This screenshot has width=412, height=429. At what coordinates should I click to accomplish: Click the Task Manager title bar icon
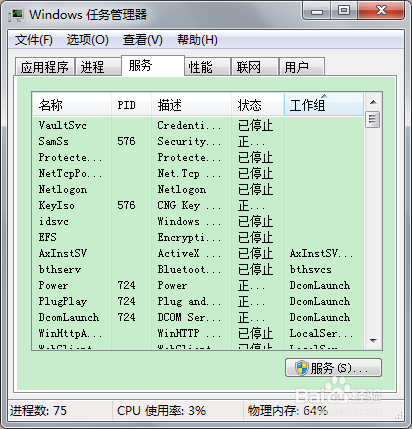point(15,15)
